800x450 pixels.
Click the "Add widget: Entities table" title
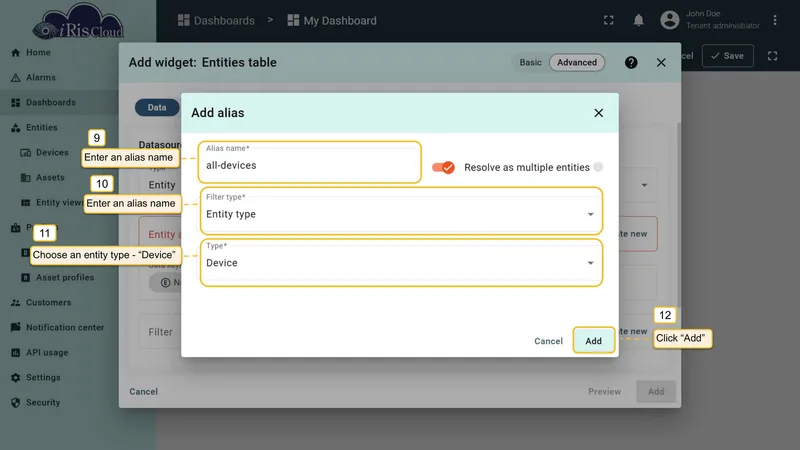pos(203,62)
